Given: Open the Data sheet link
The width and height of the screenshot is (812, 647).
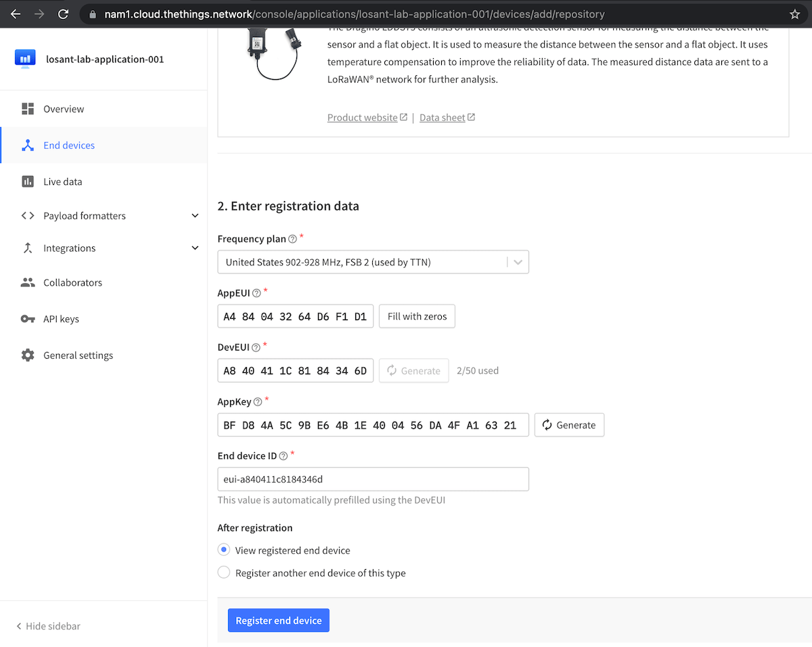Looking at the screenshot, I should click(447, 118).
